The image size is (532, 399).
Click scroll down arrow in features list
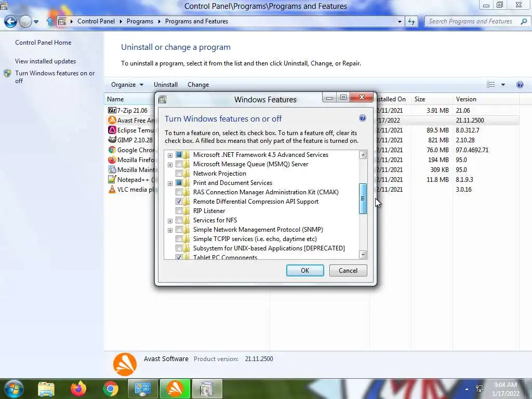[x=363, y=254]
